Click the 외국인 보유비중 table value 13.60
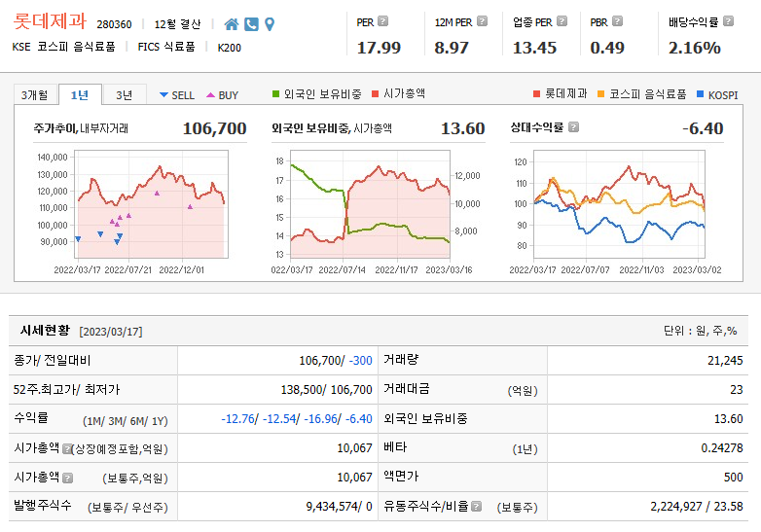The image size is (761, 532). pos(729,419)
